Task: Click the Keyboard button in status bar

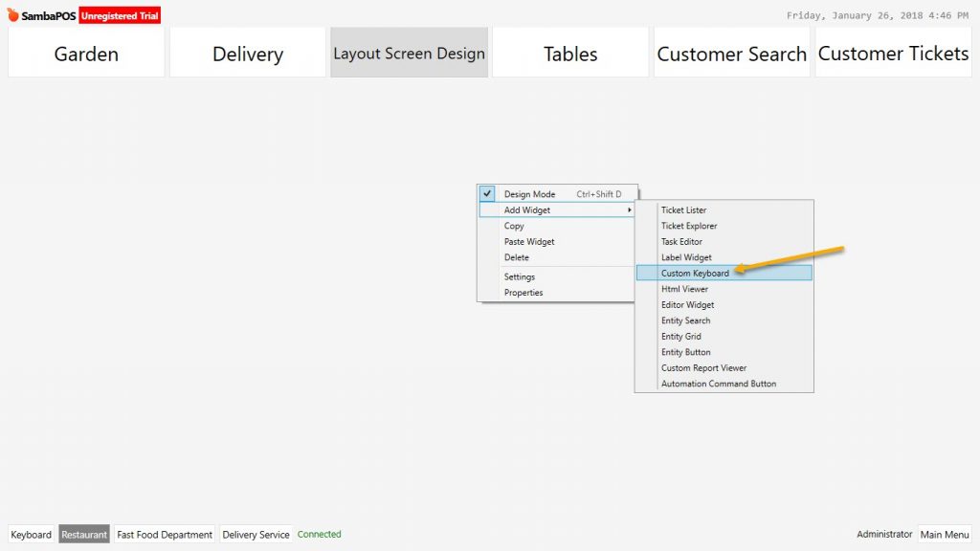Action: click(x=32, y=534)
